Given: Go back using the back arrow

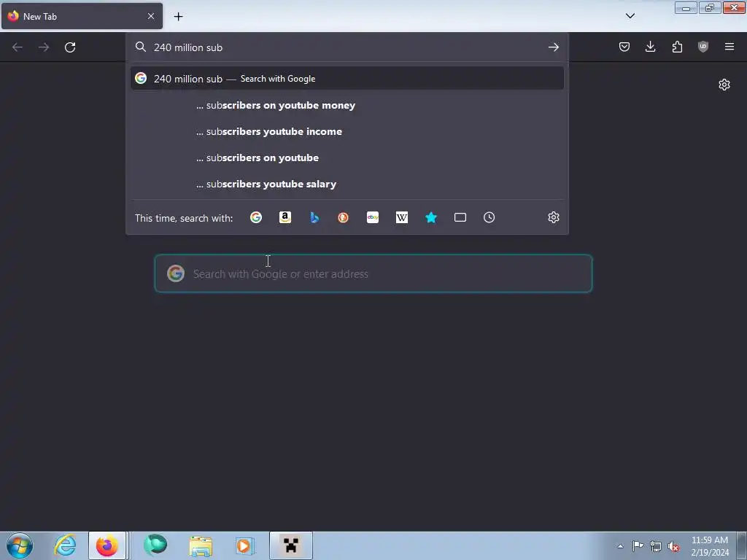Looking at the screenshot, I should 18,47.
